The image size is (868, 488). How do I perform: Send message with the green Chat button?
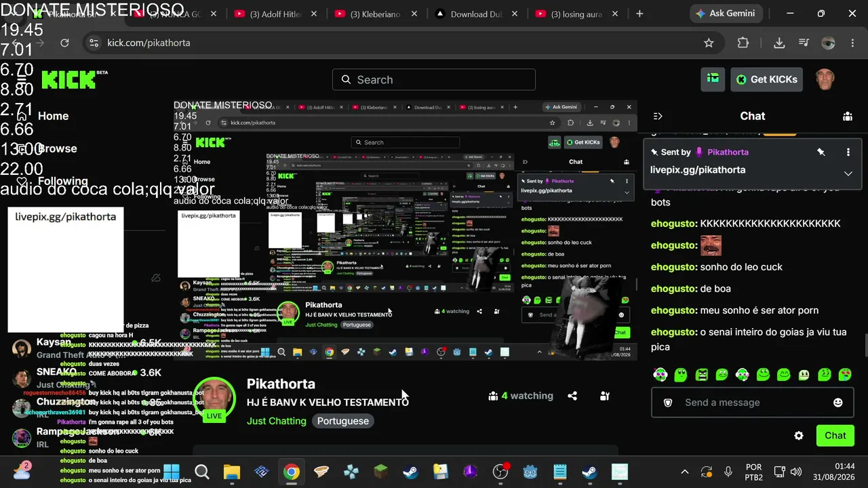835,436
